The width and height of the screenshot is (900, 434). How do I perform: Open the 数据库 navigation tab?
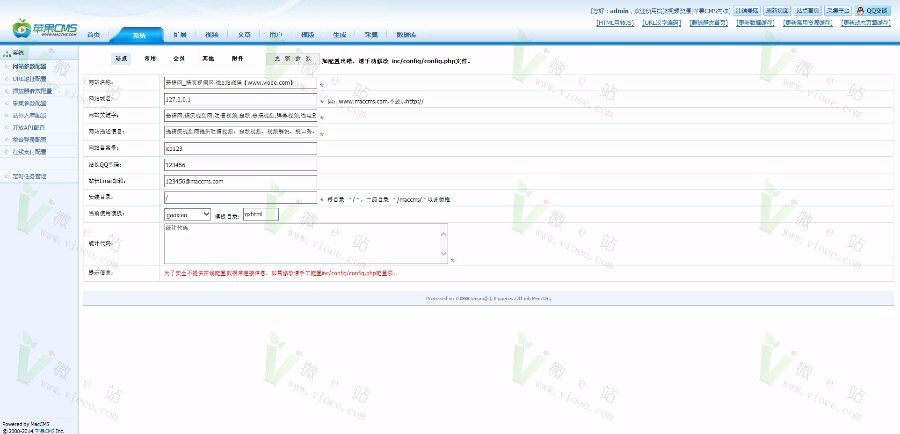(406, 35)
